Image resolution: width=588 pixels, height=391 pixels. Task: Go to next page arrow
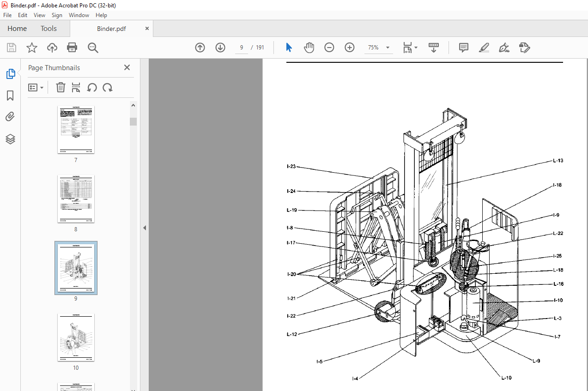(220, 48)
